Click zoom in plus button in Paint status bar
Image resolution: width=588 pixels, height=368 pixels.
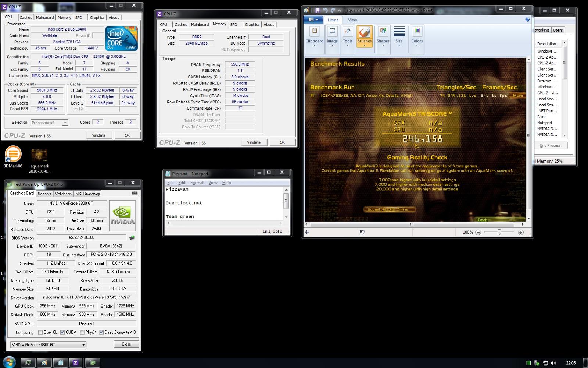(x=520, y=232)
